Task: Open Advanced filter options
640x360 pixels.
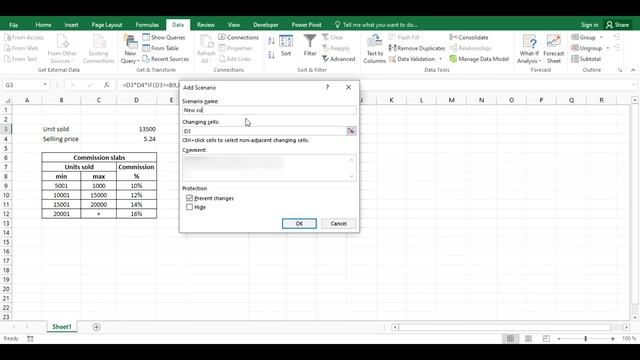Action: click(x=338, y=59)
